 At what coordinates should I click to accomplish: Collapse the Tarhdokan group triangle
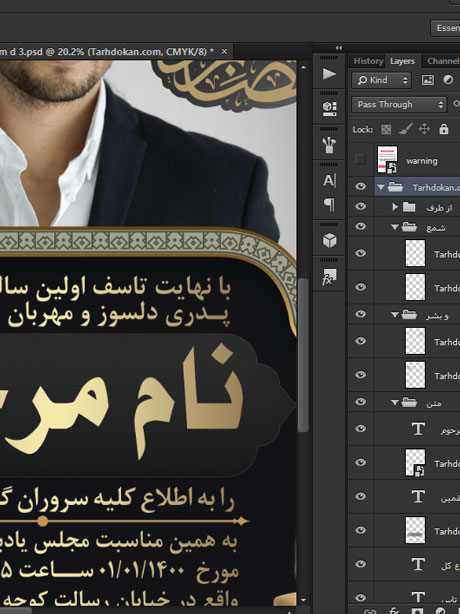coord(381,188)
